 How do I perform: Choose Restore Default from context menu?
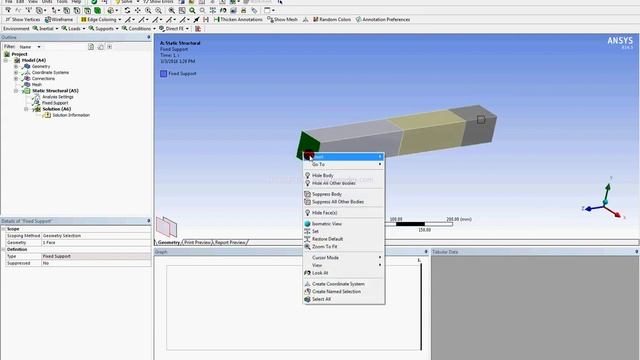(x=344, y=239)
